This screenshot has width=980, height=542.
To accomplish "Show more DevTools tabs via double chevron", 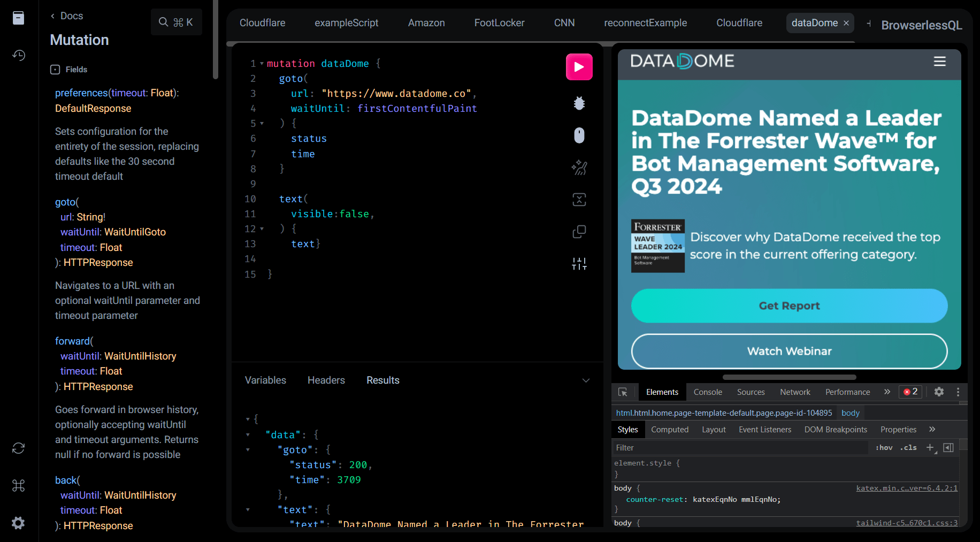I will 887,392.
